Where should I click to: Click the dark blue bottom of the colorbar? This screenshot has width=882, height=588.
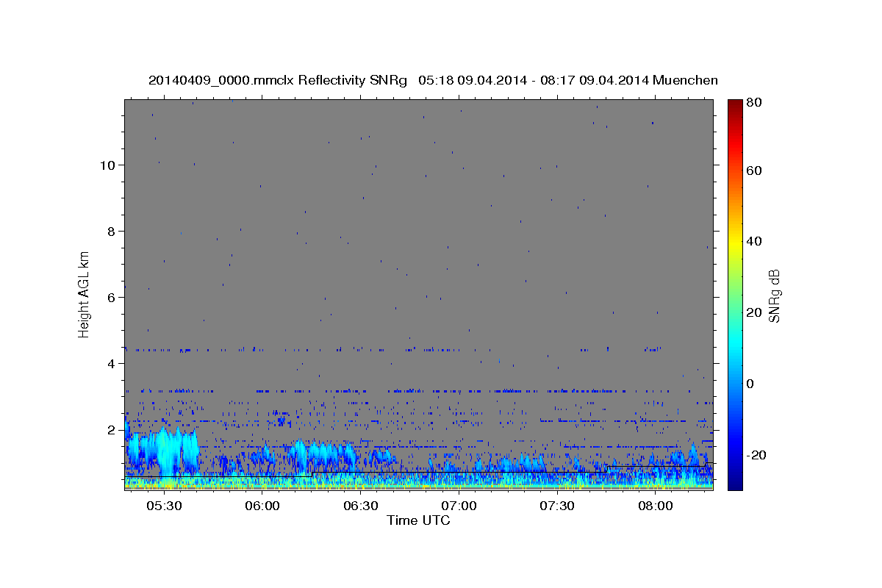click(x=735, y=484)
